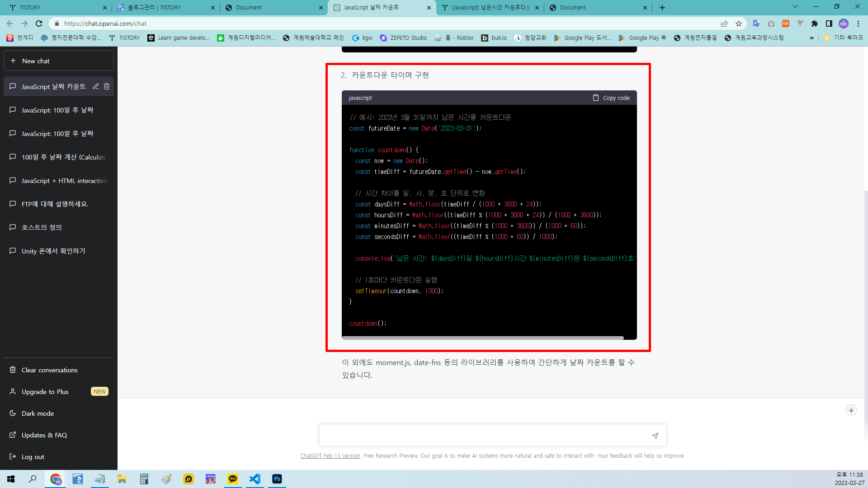The height and width of the screenshot is (488, 868).
Task: Click the code block horizontal scrollbar
Action: click(x=482, y=338)
